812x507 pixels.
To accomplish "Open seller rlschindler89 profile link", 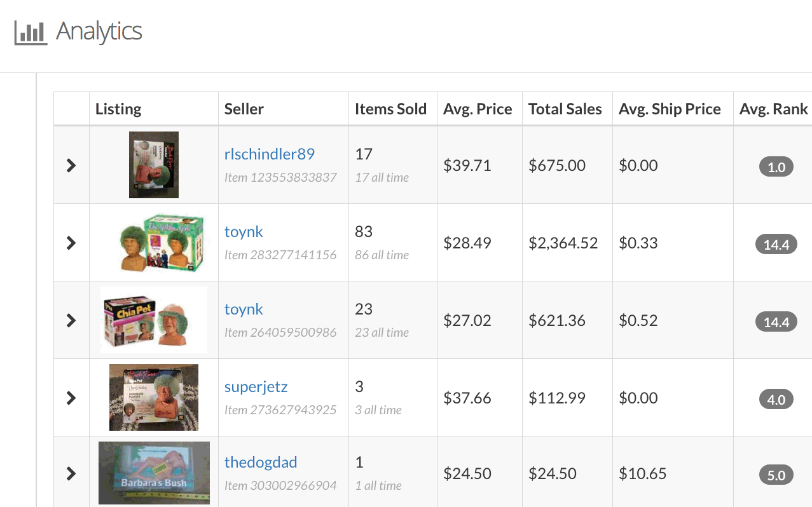I will tap(270, 154).
